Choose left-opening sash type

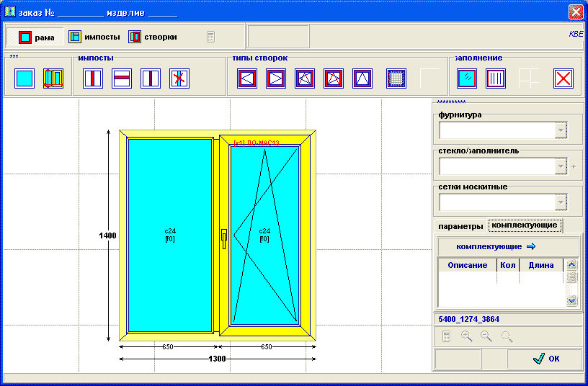247,78
